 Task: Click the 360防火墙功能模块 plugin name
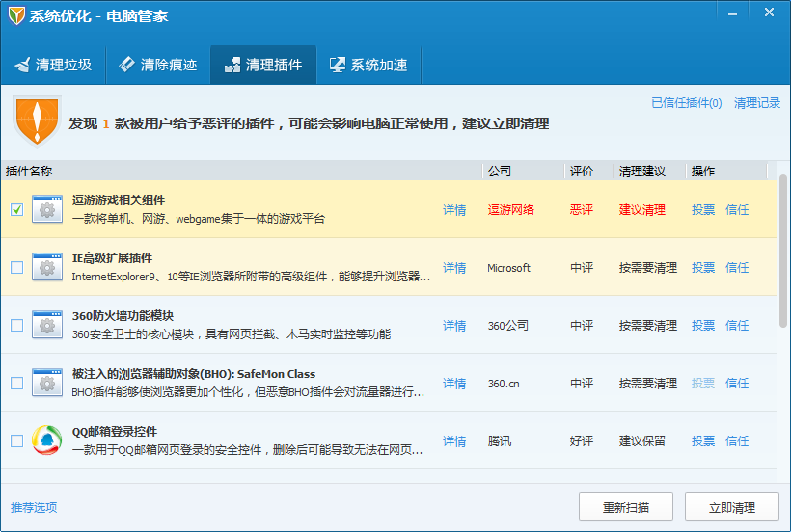[x=123, y=316]
